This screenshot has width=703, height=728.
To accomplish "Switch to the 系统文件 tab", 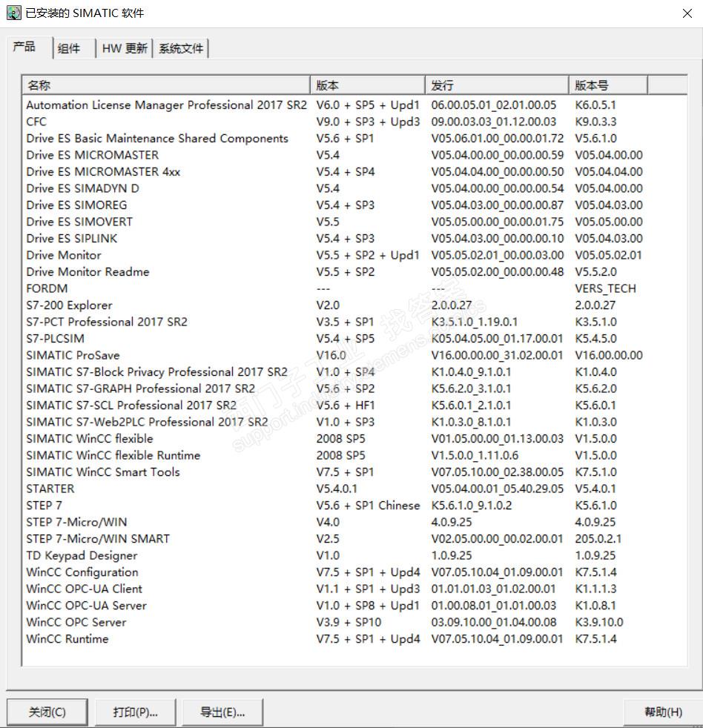I will click(181, 48).
